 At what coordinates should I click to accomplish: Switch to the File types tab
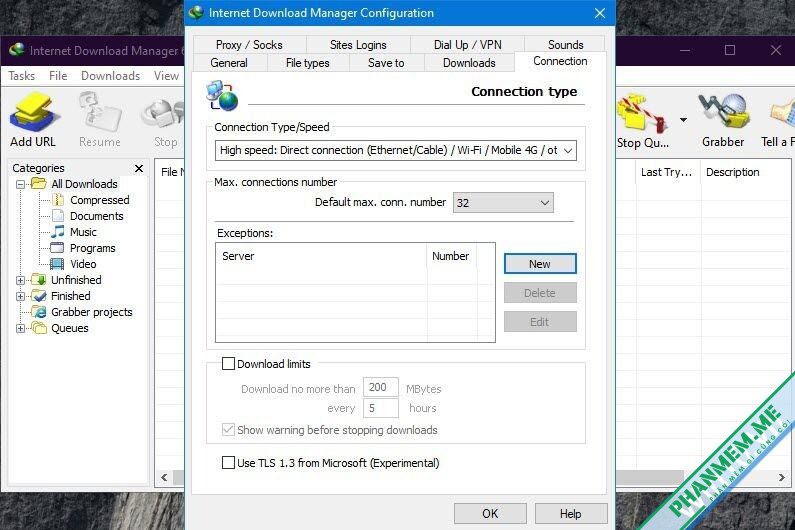tap(307, 63)
